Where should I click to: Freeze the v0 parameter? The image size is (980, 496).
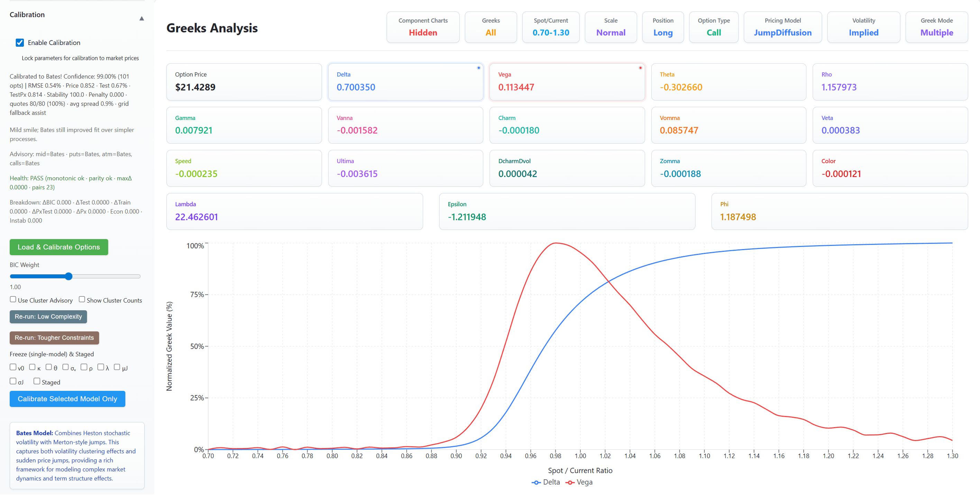point(12,367)
